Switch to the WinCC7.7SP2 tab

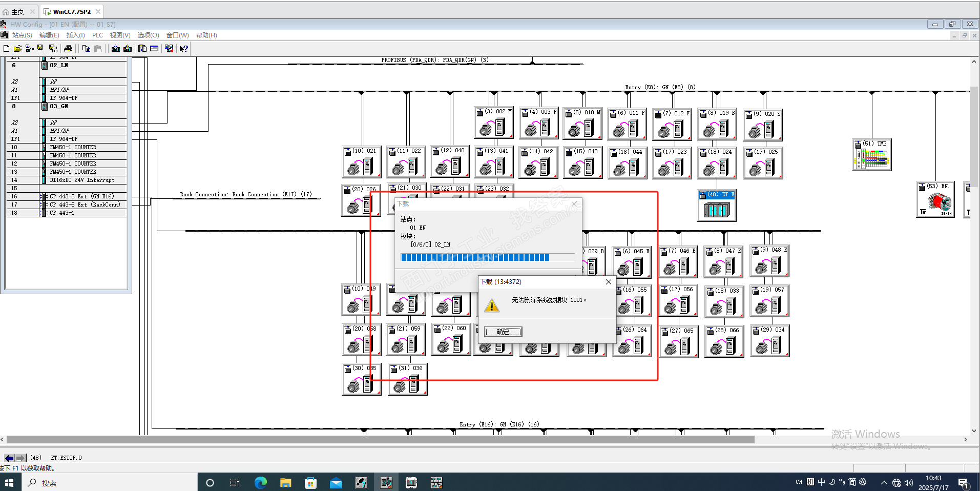click(72, 11)
